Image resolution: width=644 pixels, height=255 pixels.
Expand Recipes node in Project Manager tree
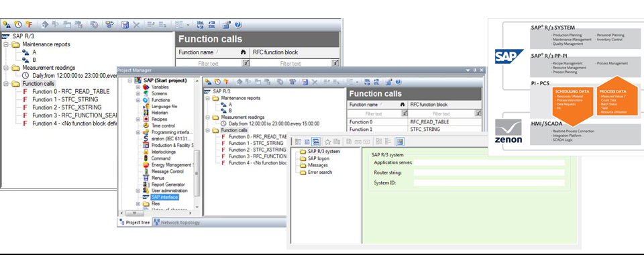coord(138,119)
